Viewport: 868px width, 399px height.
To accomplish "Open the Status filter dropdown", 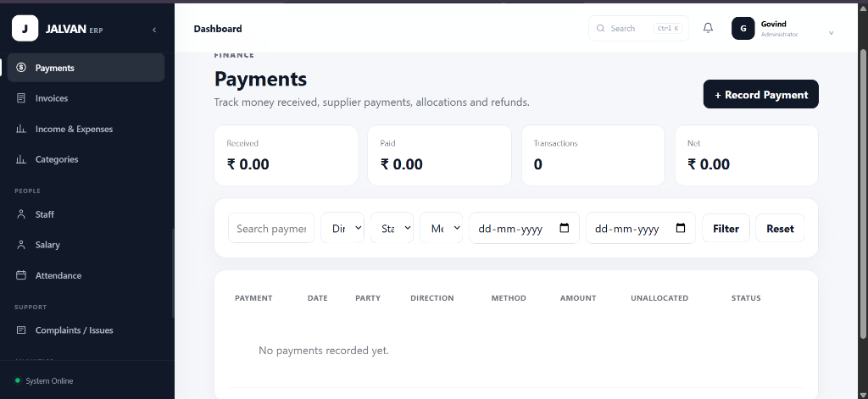I will 392,228.
